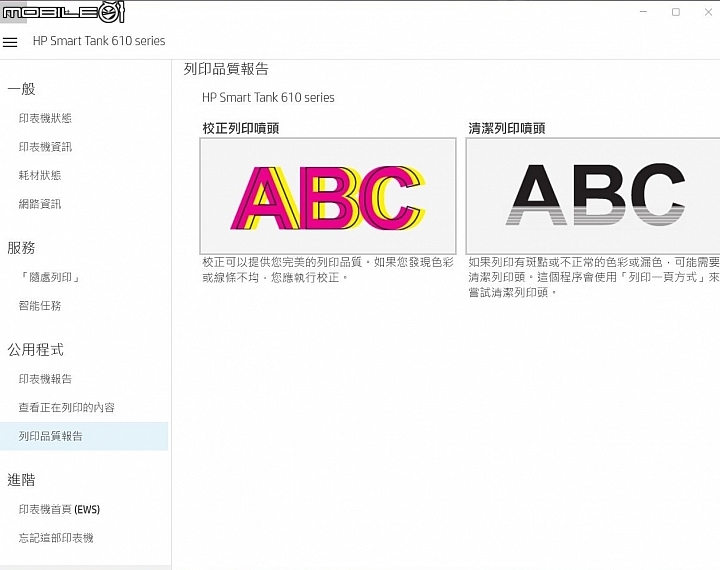
Task: Click the 清潔列印噴頭 heading
Action: click(x=506, y=128)
